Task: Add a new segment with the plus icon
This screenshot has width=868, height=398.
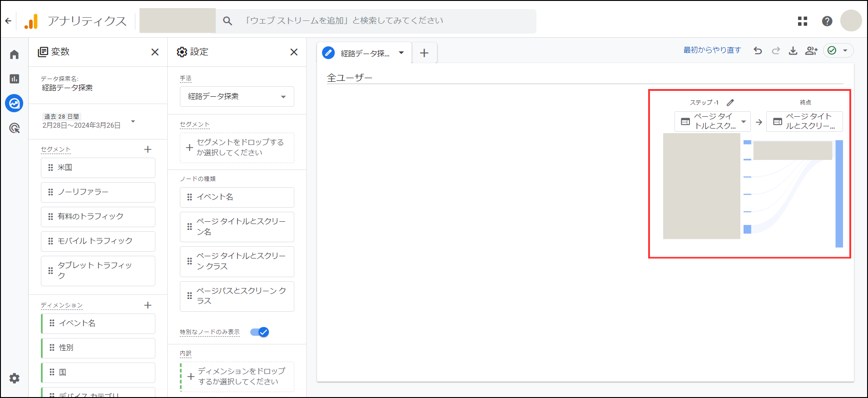Action: click(148, 149)
